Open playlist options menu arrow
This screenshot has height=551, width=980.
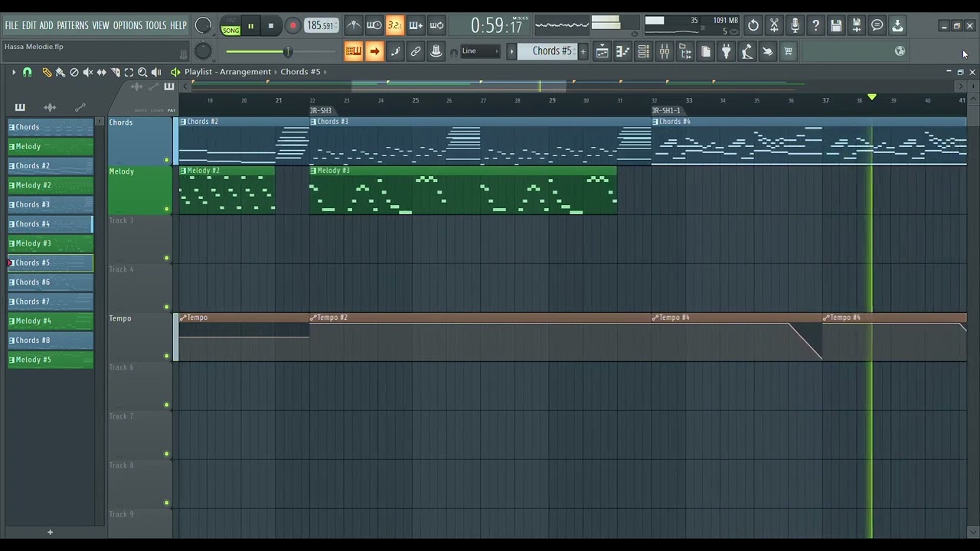point(13,72)
